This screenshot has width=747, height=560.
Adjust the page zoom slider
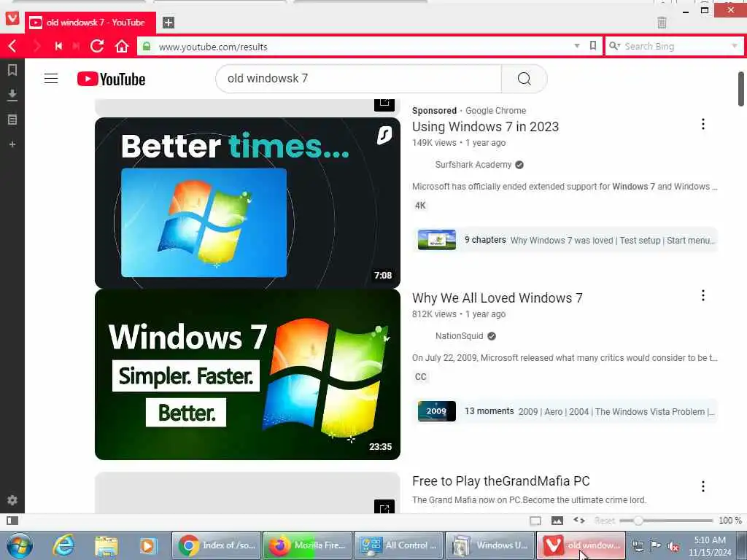[638, 521]
